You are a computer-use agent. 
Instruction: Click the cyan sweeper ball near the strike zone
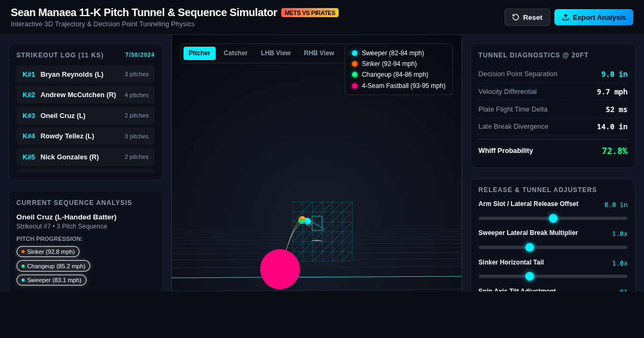[x=308, y=221]
